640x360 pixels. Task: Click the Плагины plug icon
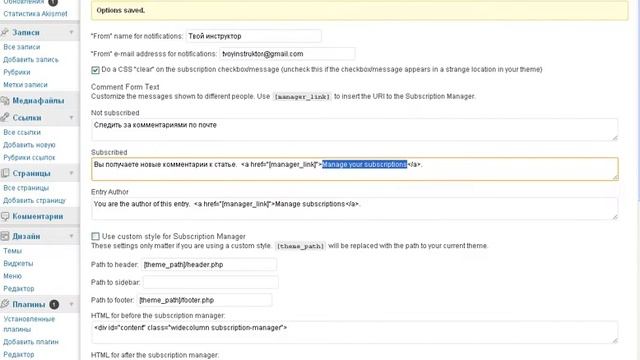5,304
